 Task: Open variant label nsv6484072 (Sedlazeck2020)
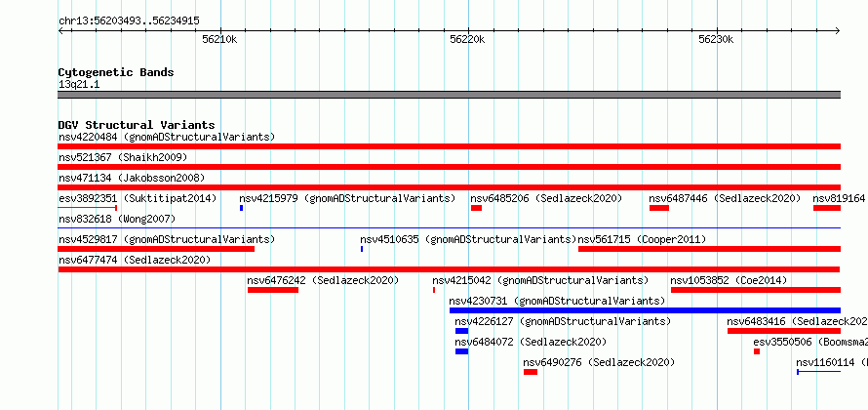click(x=531, y=342)
